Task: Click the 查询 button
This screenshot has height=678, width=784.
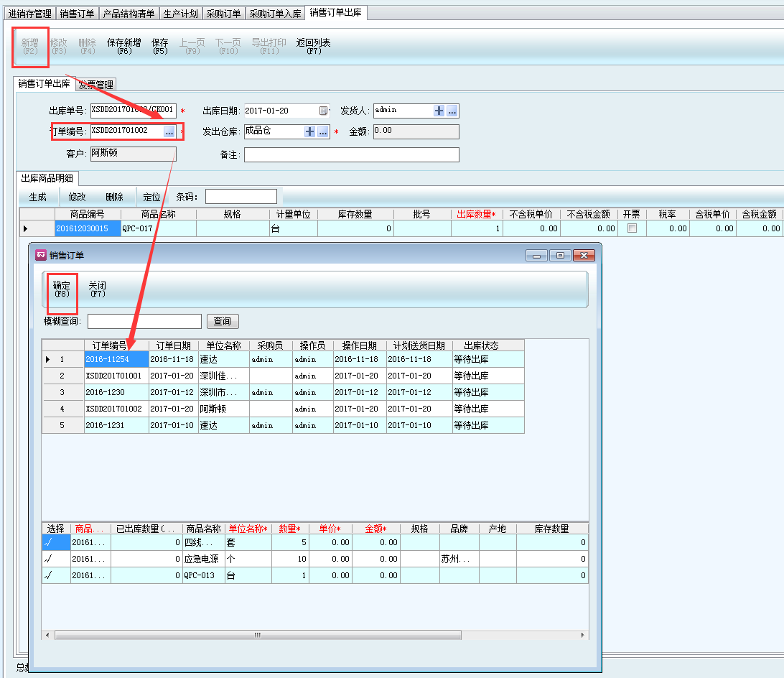Action: click(x=223, y=321)
